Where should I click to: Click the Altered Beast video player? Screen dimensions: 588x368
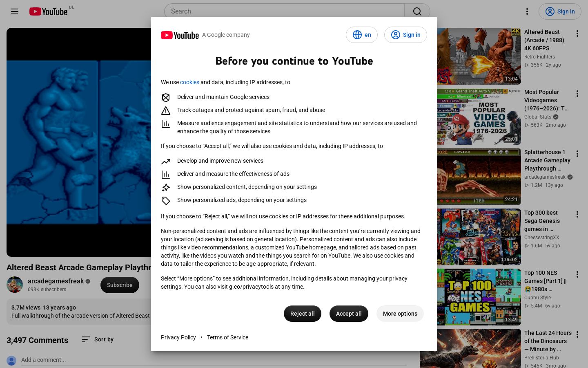tap(79, 142)
